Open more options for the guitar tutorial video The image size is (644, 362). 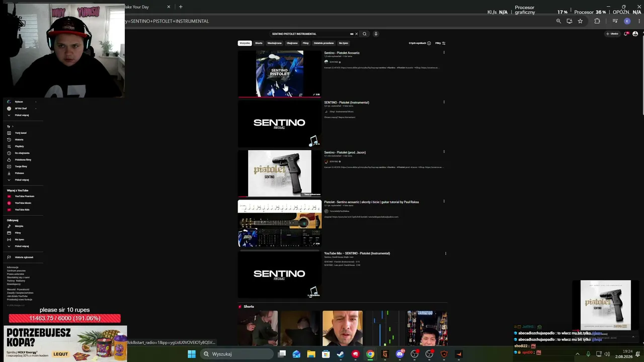click(444, 201)
